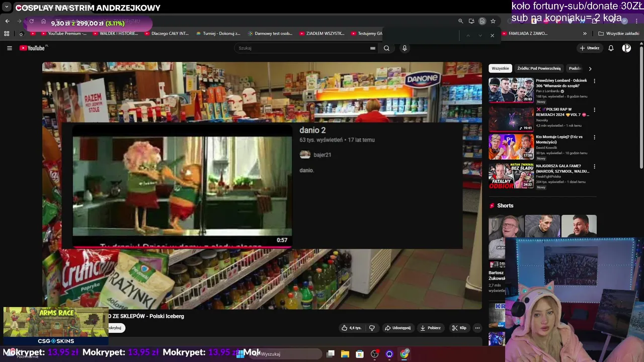This screenshot has height=362, width=644.
Task: Open the YouTube hamburger guide menu
Action: click(9, 48)
